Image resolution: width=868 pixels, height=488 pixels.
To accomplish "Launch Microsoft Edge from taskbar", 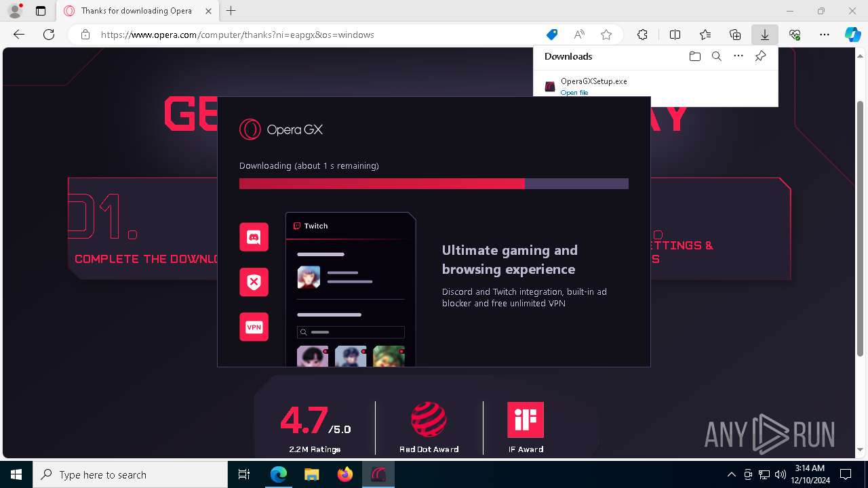I will point(279,474).
